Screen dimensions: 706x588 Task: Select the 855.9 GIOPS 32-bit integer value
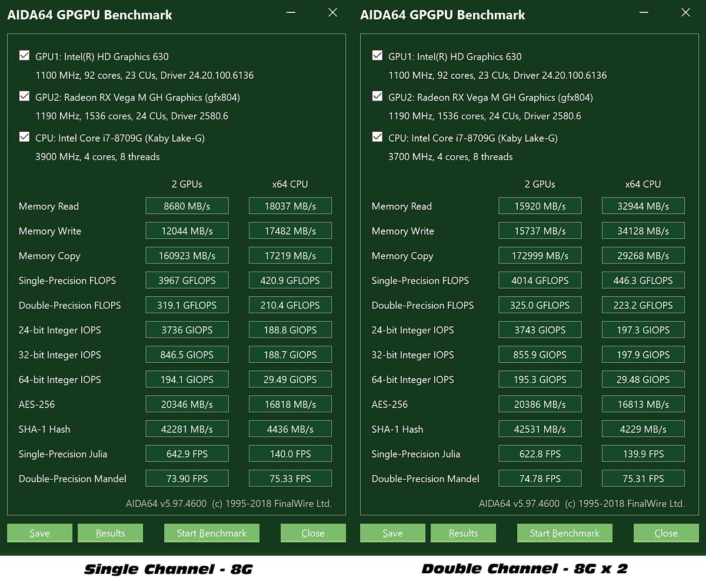coord(540,354)
